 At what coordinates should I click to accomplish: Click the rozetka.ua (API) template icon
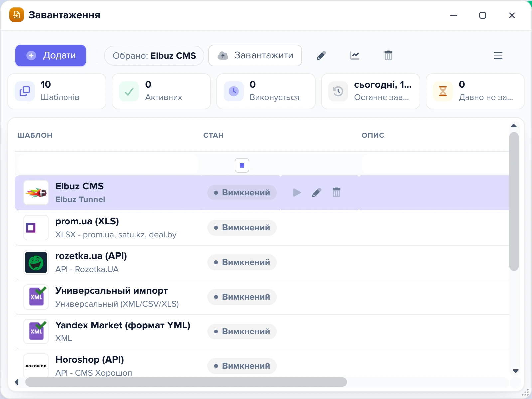point(36,262)
